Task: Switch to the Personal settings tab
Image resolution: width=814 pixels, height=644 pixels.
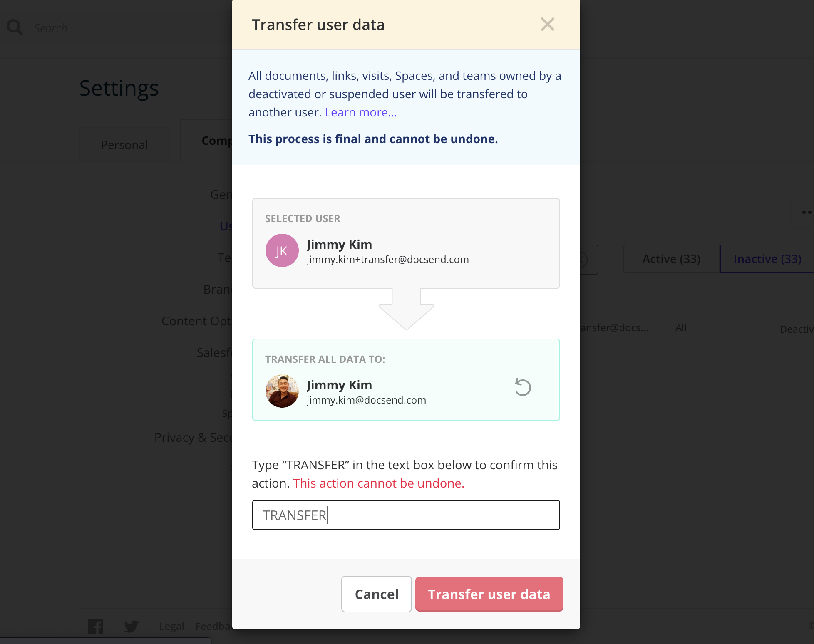Action: coord(124,144)
